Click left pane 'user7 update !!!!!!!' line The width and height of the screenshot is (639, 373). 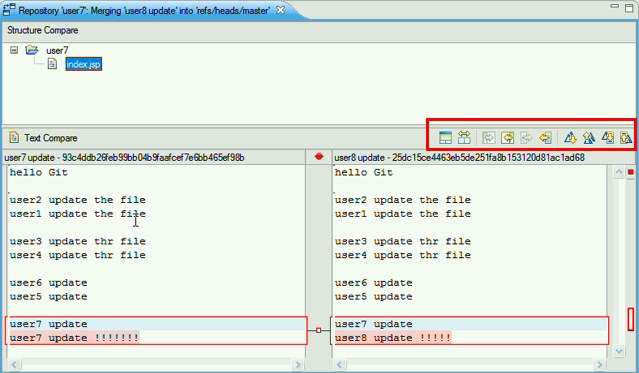(74, 338)
